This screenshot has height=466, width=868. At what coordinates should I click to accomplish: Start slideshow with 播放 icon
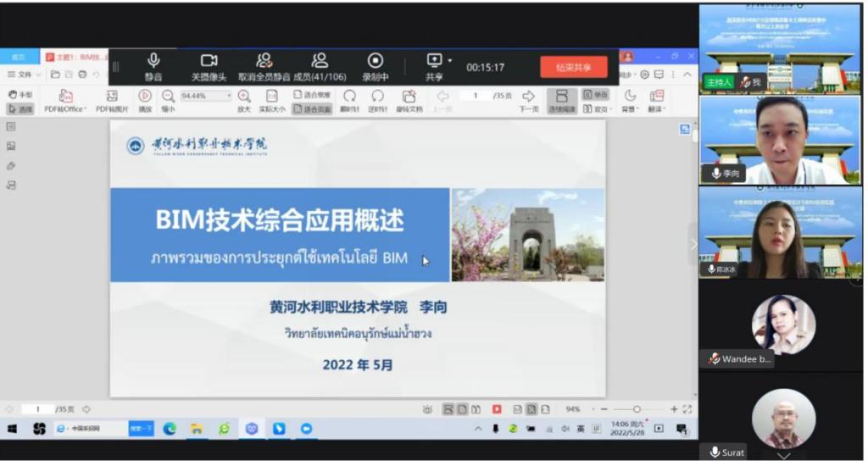coord(145,101)
